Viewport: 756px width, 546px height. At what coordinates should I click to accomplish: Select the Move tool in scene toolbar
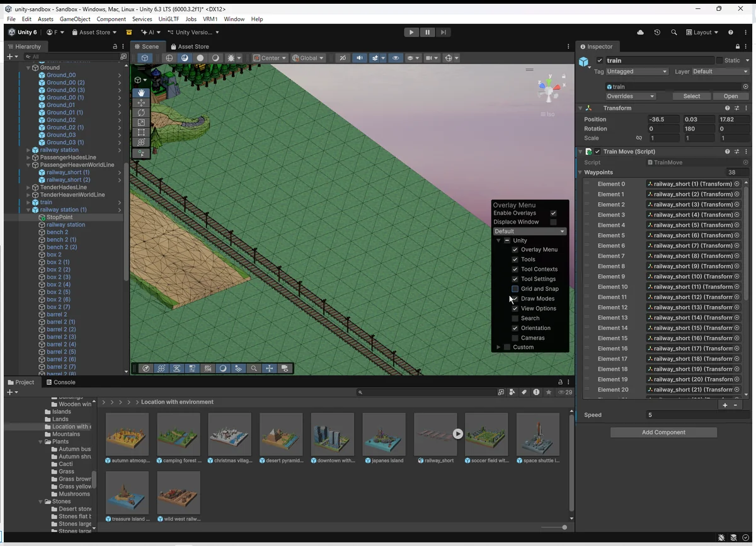[x=141, y=103]
